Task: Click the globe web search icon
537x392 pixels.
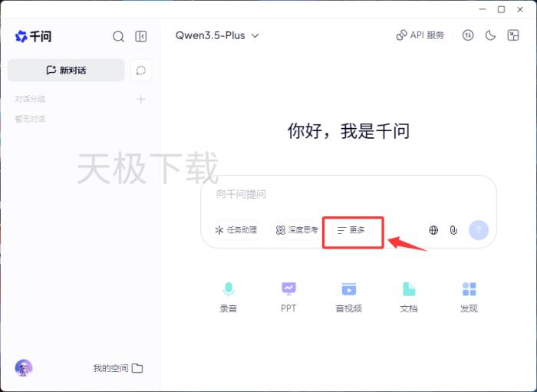Action: click(433, 230)
